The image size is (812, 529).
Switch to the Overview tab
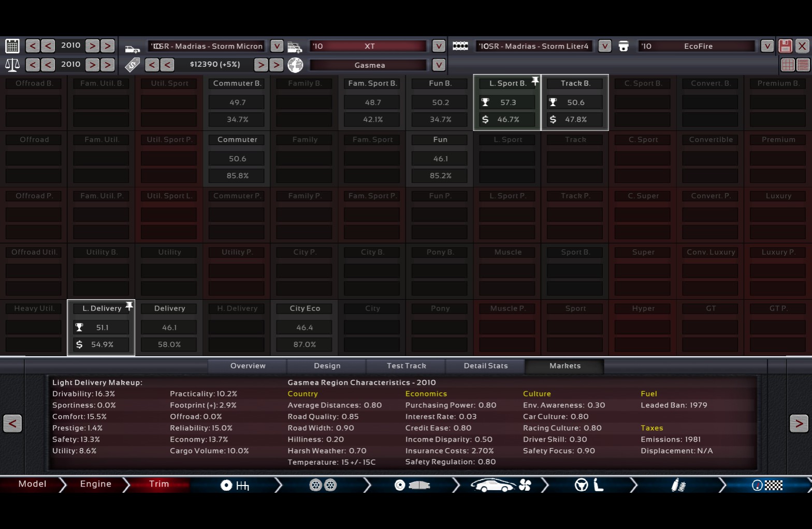(x=248, y=365)
